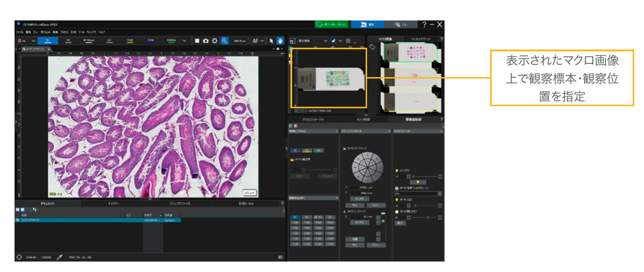Click the blue 操作 layout button

pos(368,25)
